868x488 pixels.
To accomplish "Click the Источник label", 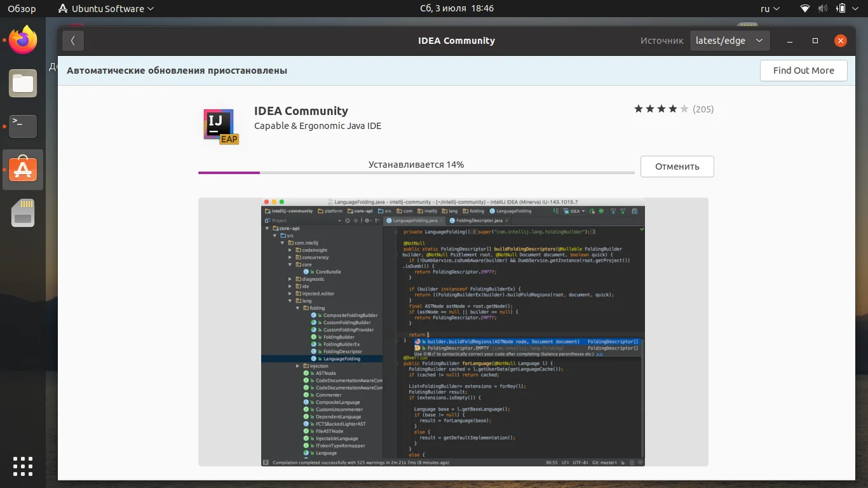I will pos(661,41).
